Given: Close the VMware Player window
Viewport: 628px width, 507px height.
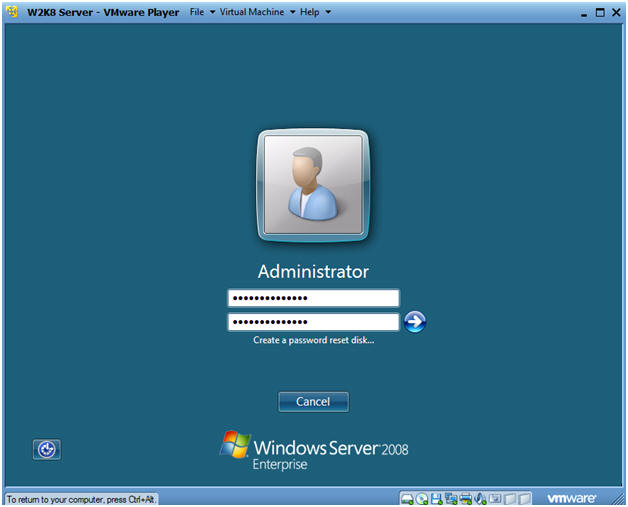Looking at the screenshot, I should tap(616, 12).
